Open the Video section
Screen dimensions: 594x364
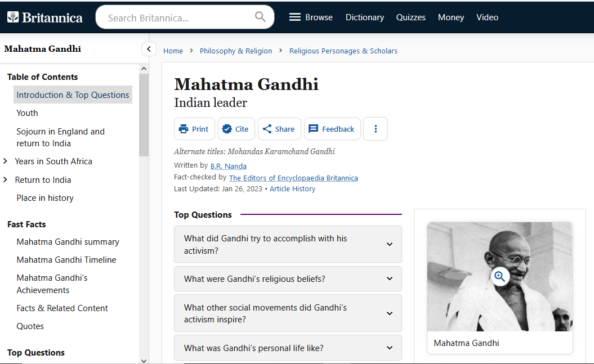tap(487, 17)
